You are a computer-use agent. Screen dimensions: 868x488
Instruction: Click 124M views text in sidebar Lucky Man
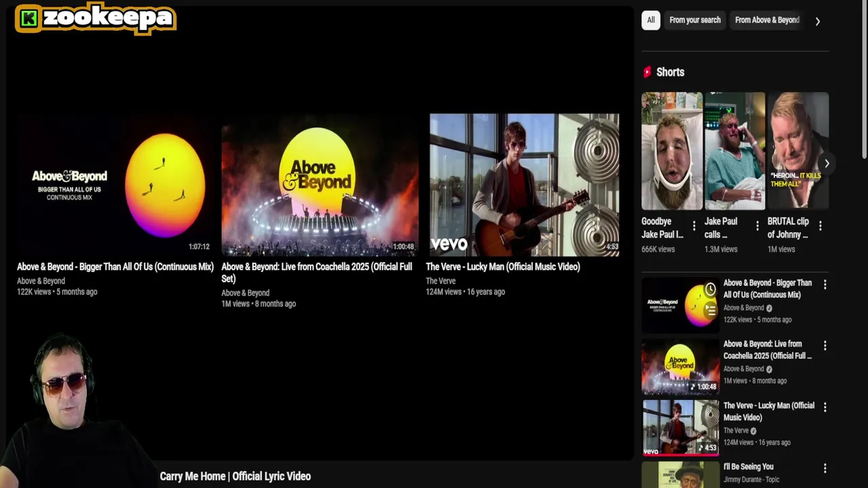[738, 443]
